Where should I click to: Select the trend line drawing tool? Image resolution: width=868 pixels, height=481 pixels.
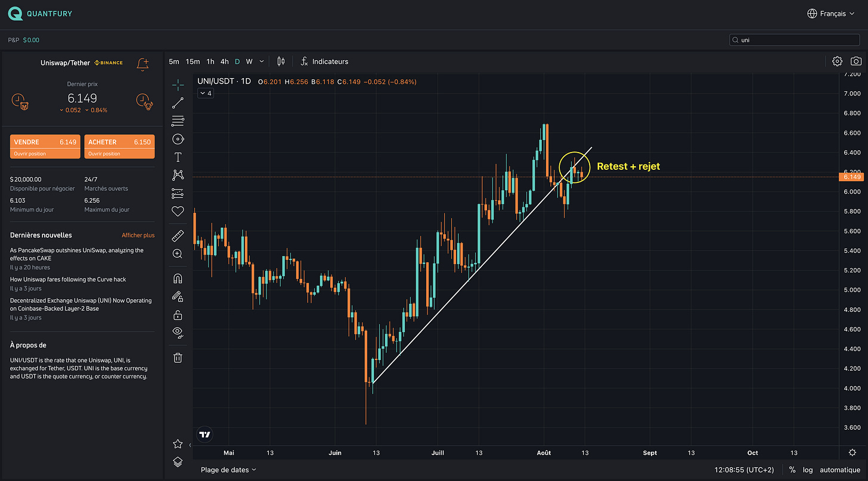point(178,103)
